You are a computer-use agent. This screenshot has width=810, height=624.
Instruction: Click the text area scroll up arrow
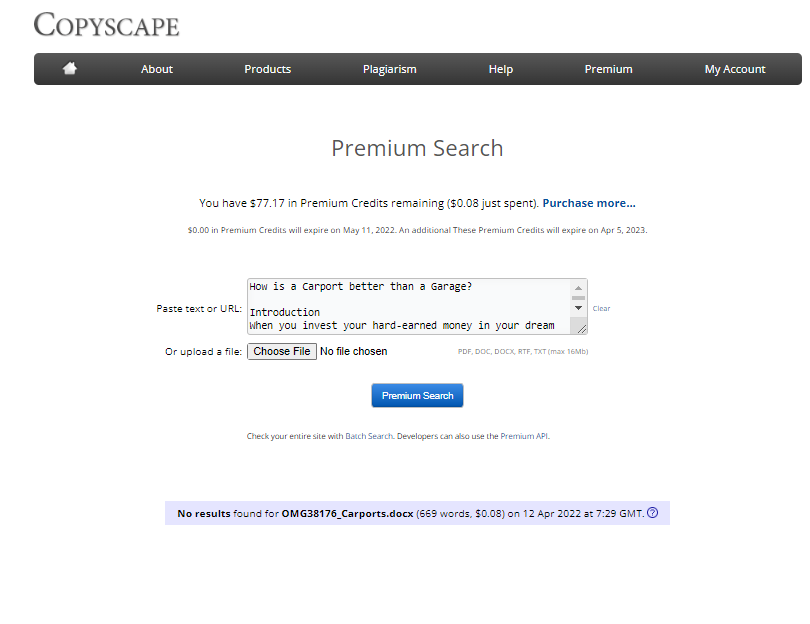(x=579, y=288)
